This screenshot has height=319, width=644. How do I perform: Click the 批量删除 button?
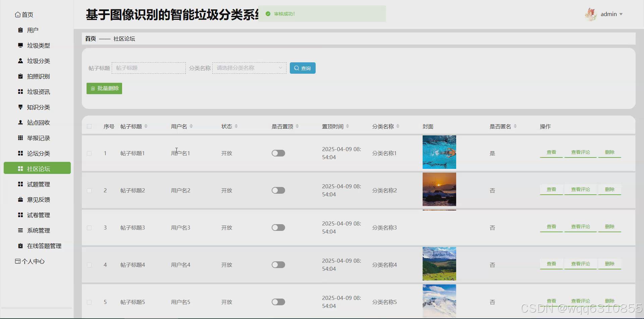[104, 88]
